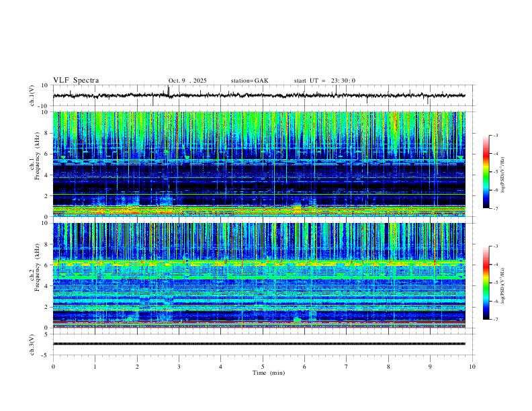Click the 10 minute tick on time axis
This screenshot has height=411, width=532.
[472, 367]
